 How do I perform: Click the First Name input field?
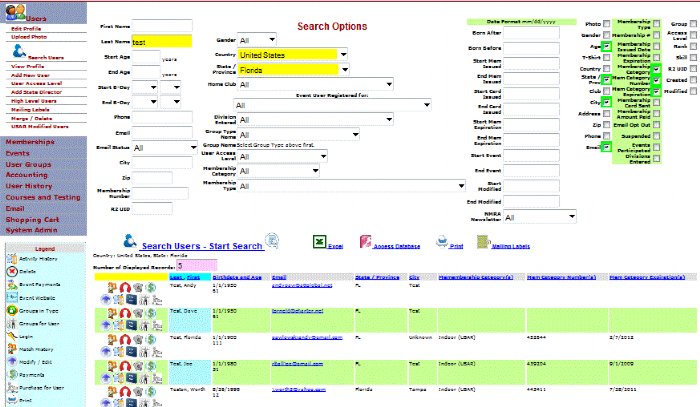click(x=162, y=25)
